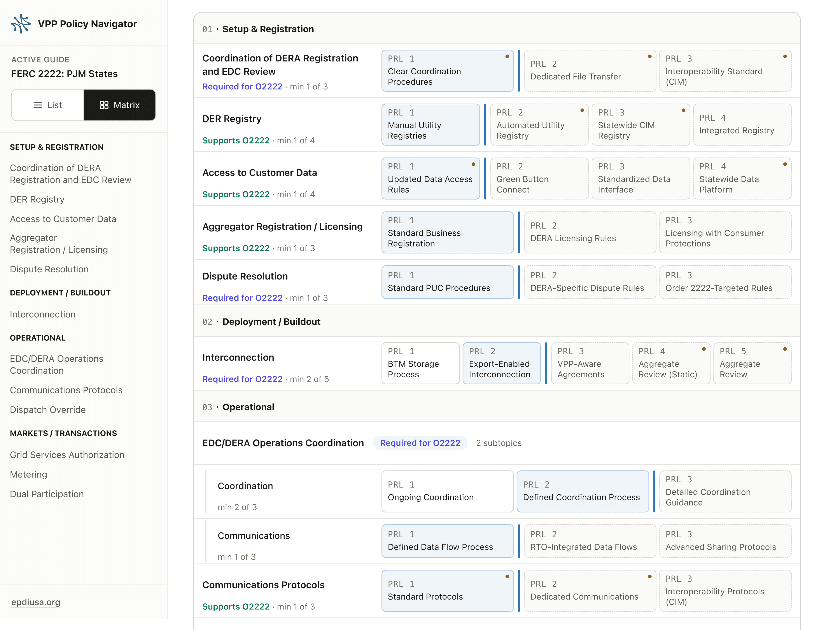
Task: Select Clear Coordination Procedures card
Action: [447, 71]
